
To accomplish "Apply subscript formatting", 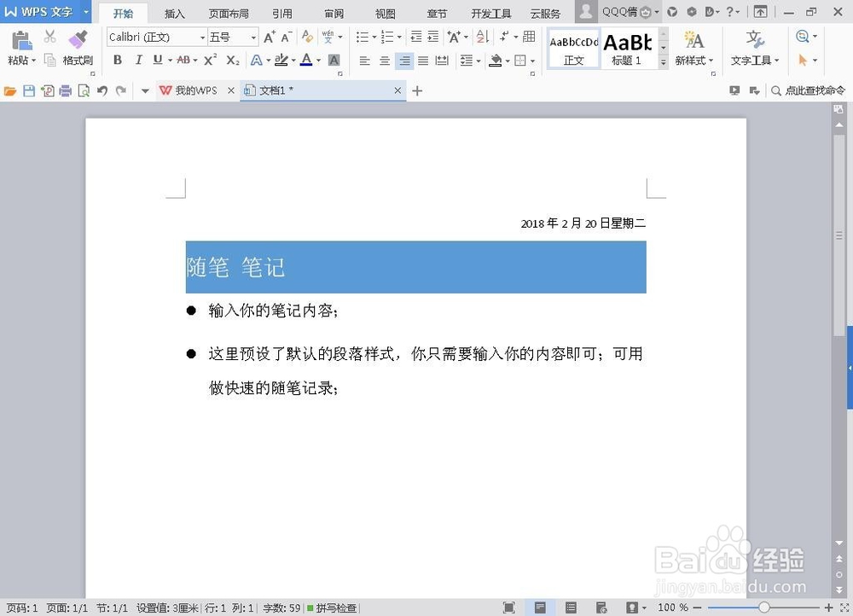I will [232, 61].
